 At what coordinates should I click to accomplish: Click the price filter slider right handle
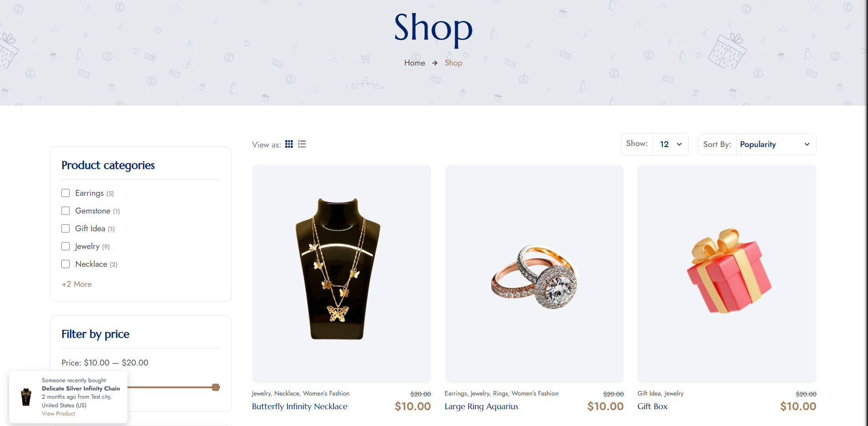(x=216, y=387)
